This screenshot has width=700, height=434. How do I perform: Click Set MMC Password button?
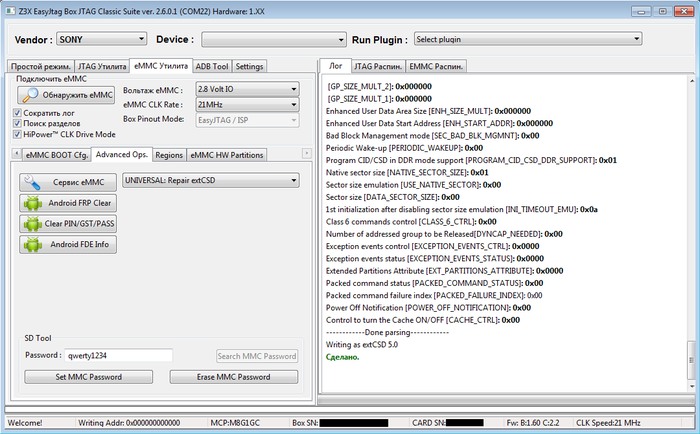88,377
